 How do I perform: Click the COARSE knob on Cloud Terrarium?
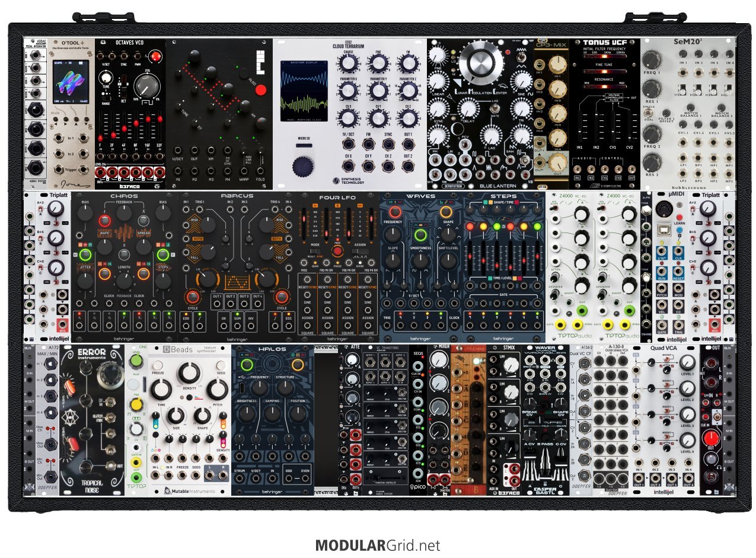(x=350, y=63)
